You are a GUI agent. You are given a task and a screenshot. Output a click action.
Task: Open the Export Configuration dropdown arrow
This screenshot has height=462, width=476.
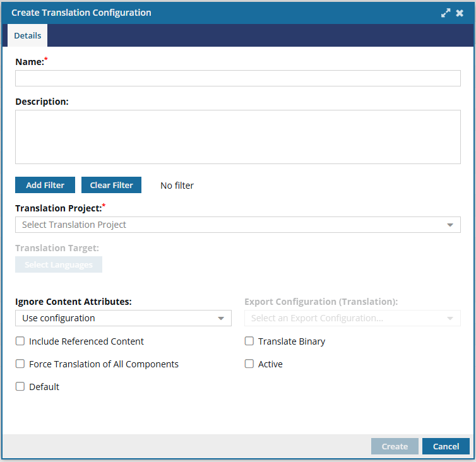pos(450,319)
